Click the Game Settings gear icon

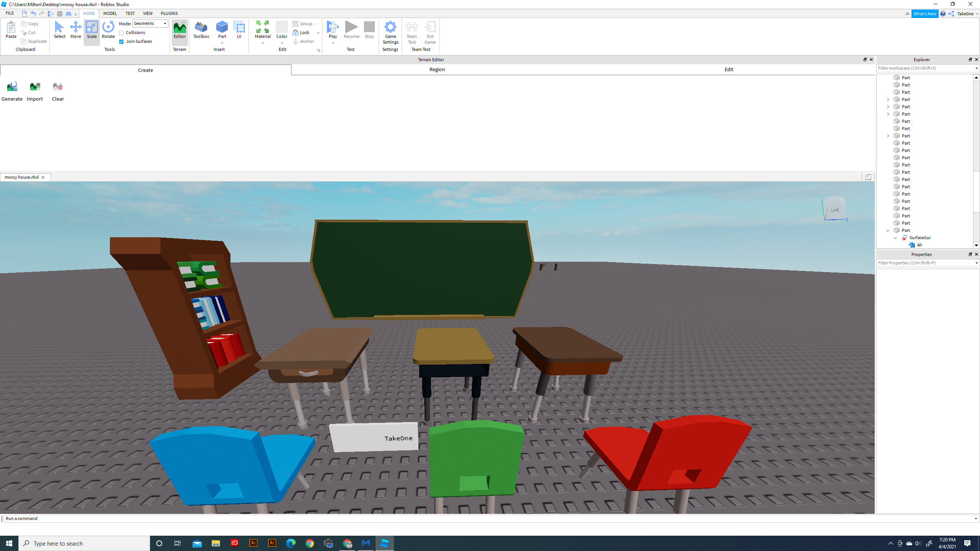(390, 28)
